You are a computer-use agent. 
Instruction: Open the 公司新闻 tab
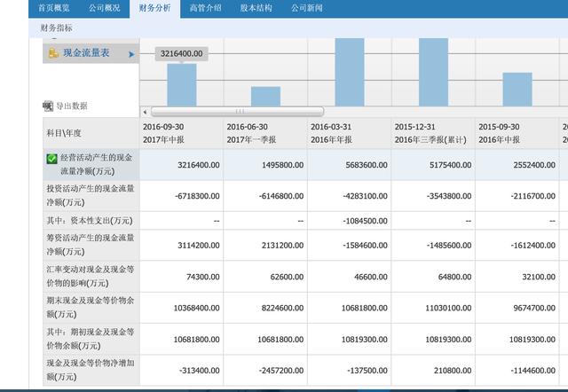pos(307,8)
